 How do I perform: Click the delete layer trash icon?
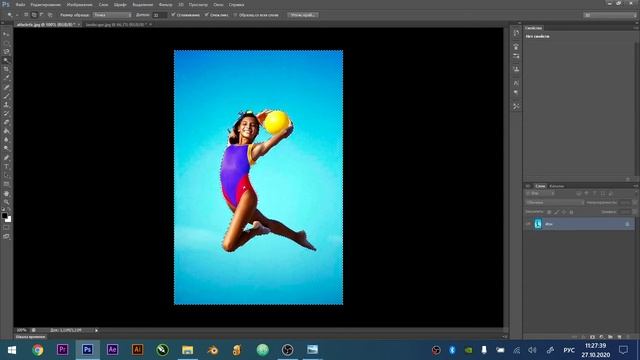tap(628, 337)
